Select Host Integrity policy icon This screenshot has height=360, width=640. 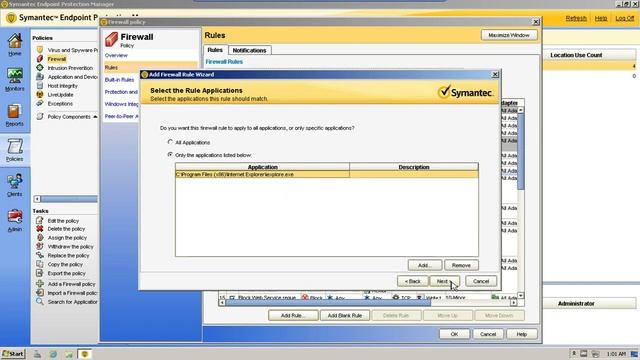(40, 86)
